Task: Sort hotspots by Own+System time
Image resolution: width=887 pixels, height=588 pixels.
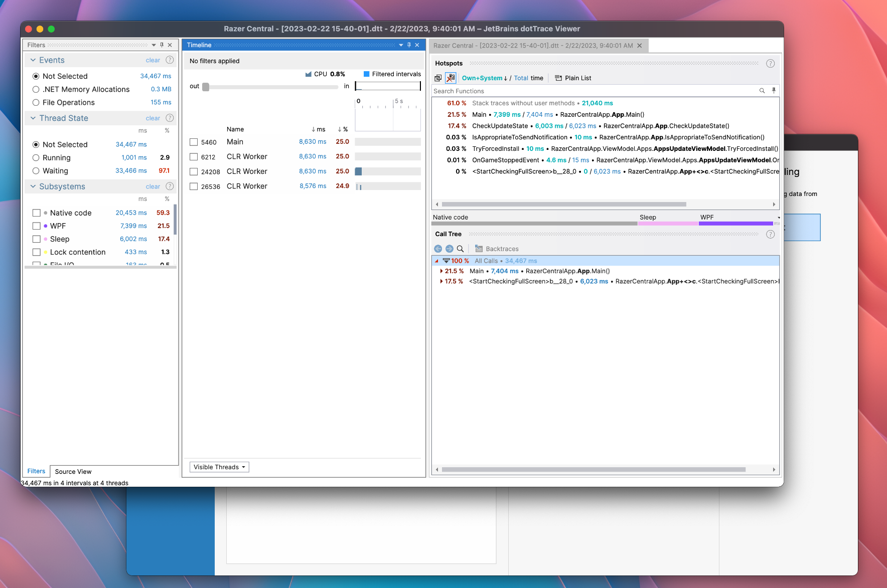Action: [x=482, y=78]
